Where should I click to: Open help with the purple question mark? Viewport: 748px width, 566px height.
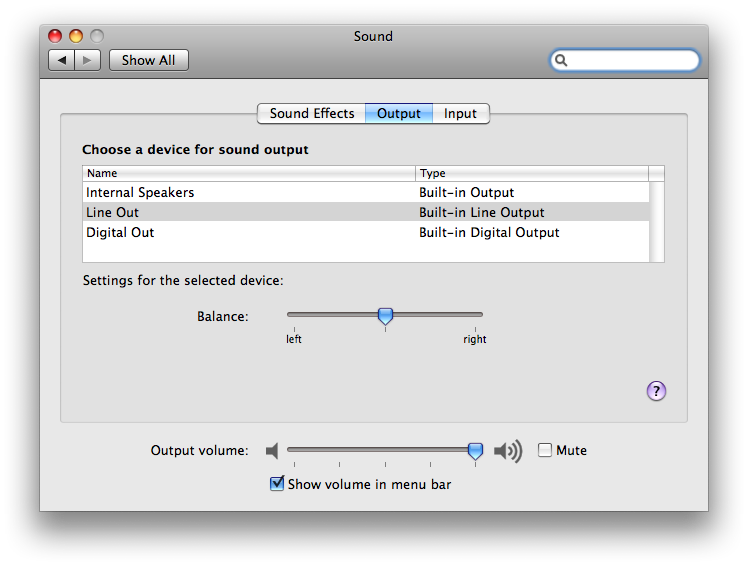(x=656, y=391)
